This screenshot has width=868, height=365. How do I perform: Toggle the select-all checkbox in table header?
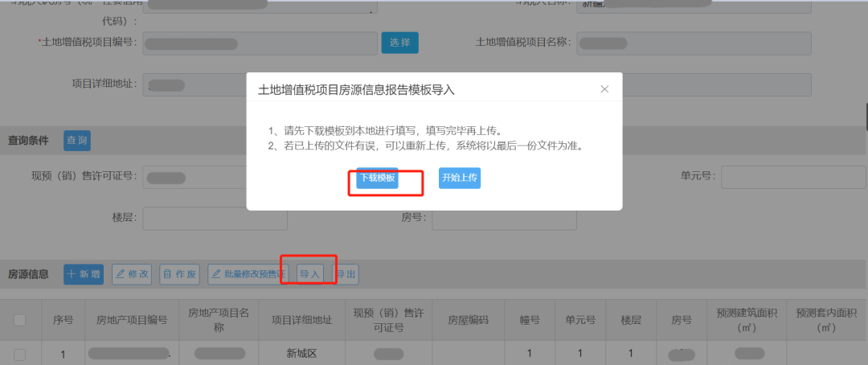click(x=20, y=320)
